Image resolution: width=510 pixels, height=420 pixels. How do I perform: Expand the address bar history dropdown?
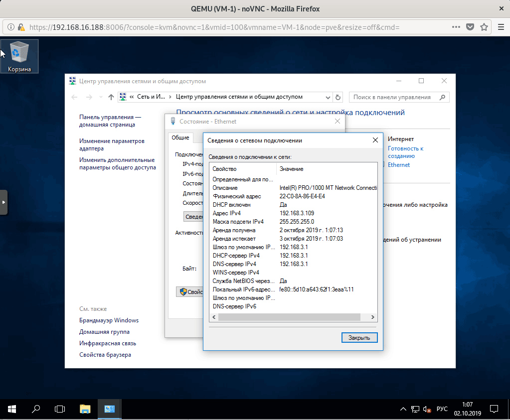tap(328, 97)
